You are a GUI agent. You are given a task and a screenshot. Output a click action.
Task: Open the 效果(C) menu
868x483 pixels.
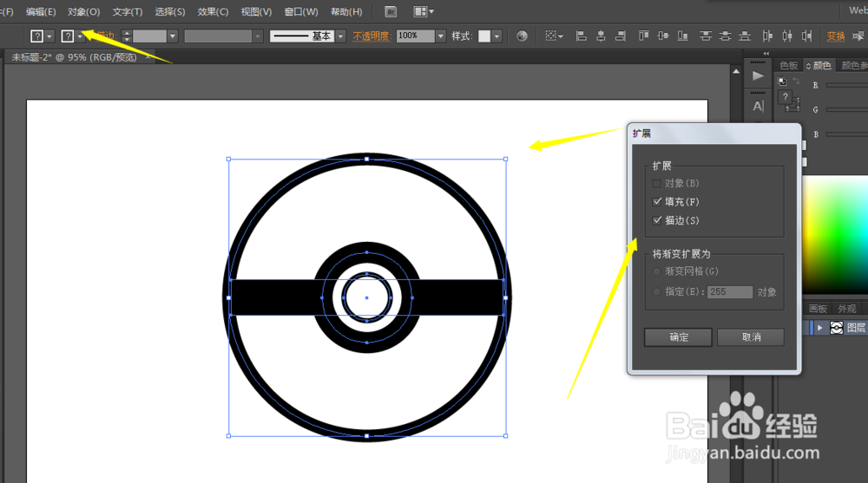214,11
